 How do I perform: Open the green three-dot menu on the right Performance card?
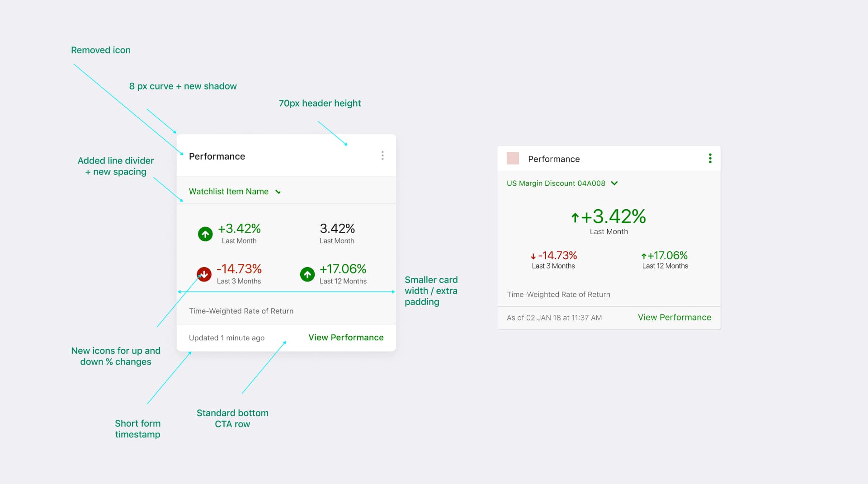710,158
